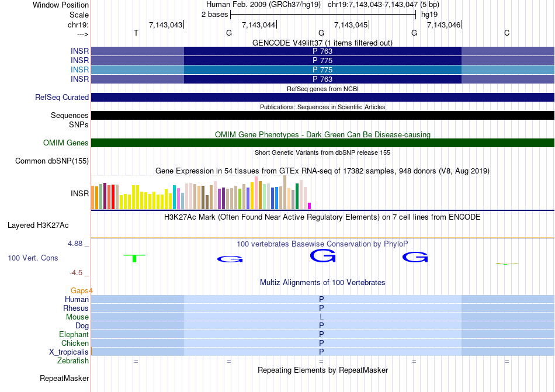Click the P amino acid in Human row
The height and width of the screenshot is (392, 555).
point(321,299)
